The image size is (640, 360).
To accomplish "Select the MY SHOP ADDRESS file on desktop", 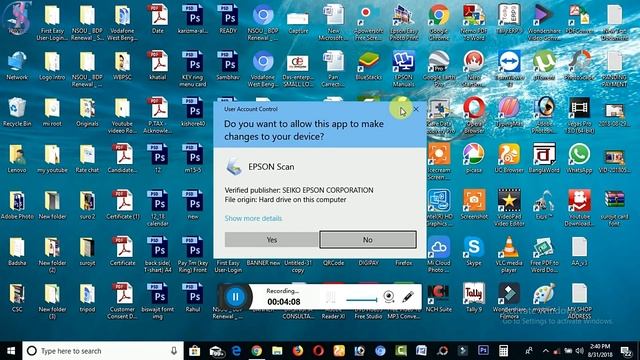I will (579, 301).
